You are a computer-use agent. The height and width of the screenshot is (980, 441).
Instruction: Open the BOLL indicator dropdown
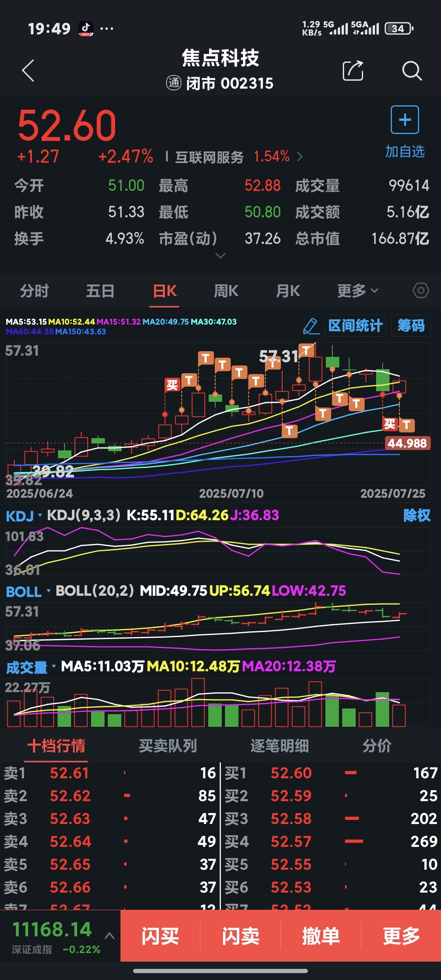point(28,592)
